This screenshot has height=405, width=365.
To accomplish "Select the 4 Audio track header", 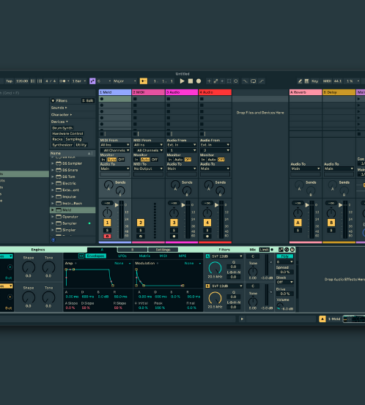I will pyautogui.click(x=215, y=92).
